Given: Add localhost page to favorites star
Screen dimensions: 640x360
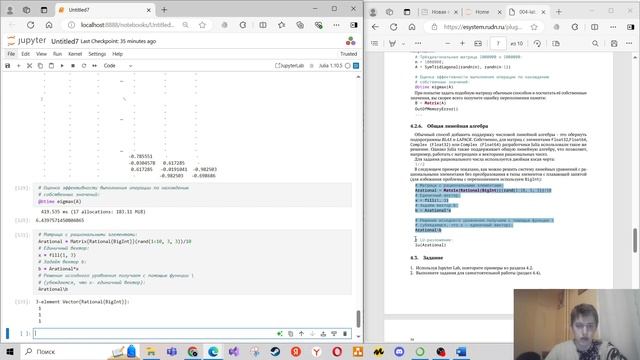Looking at the screenshot, I should click(x=202, y=25).
